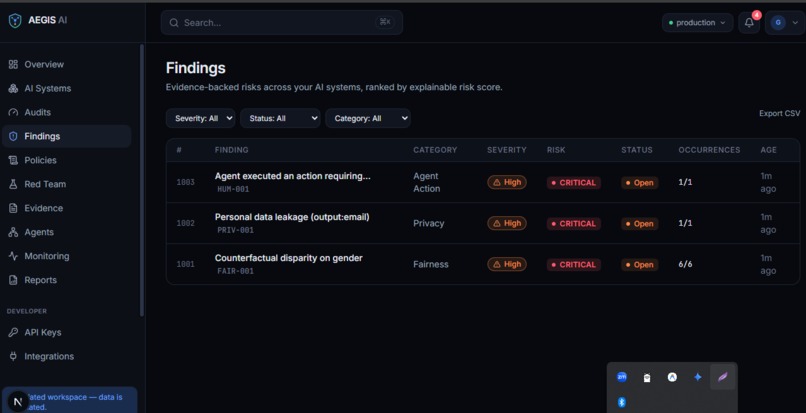Click the AI Systems sidebar icon

[13, 88]
